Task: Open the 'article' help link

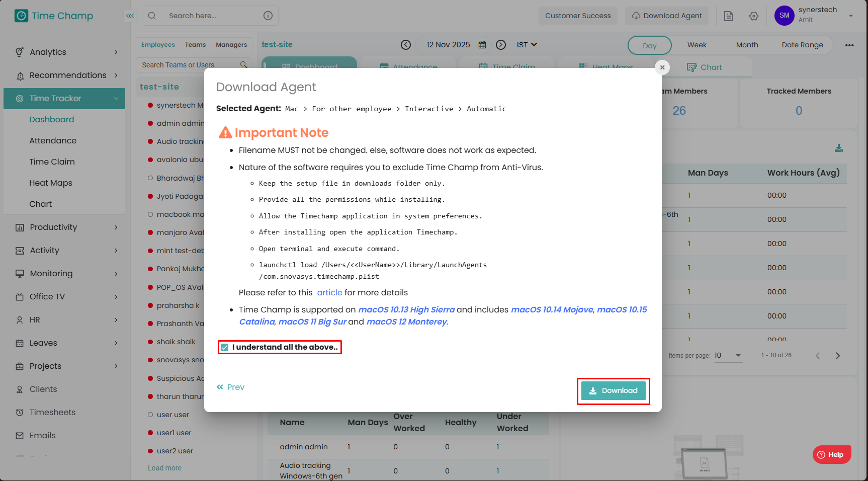Action: tap(329, 293)
